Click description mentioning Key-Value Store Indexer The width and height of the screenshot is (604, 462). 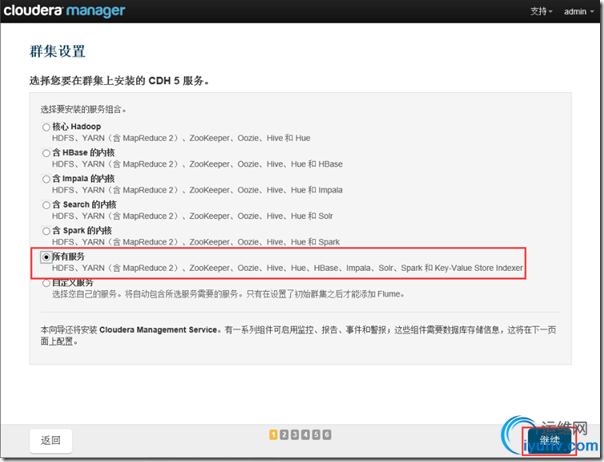tap(287, 268)
